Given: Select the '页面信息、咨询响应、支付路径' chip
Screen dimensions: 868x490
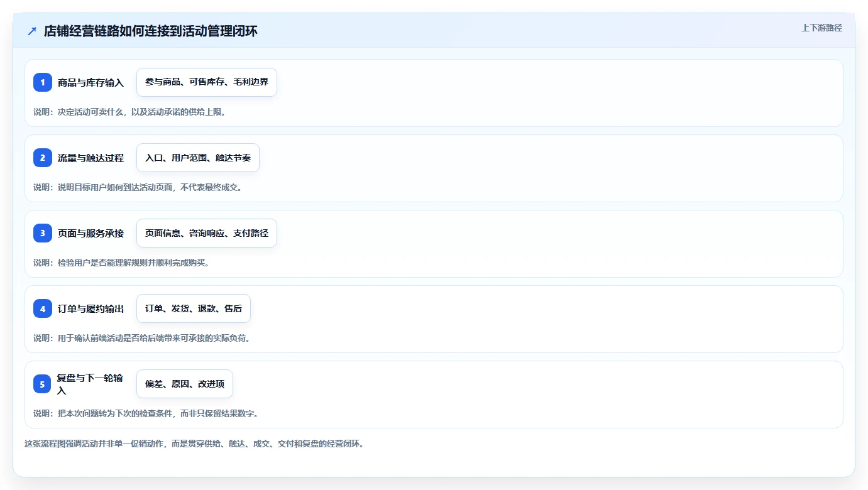Looking at the screenshot, I should click(x=207, y=233).
